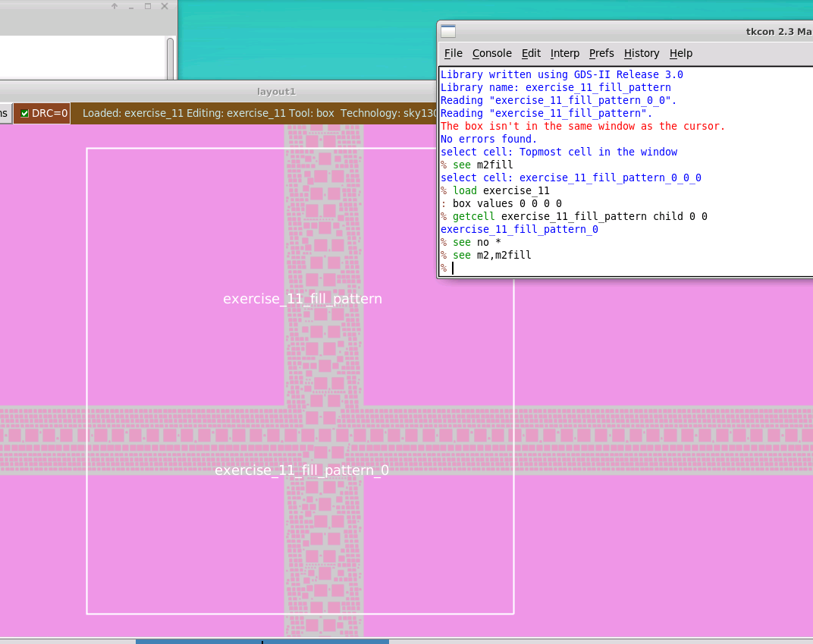Open the History menu
The image size is (813, 644).
pos(642,53)
